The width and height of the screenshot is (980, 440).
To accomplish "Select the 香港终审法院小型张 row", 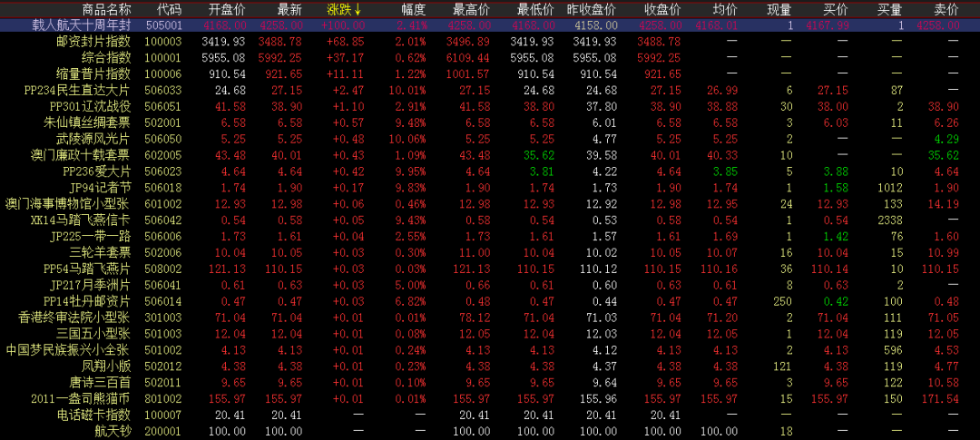I will (490, 318).
